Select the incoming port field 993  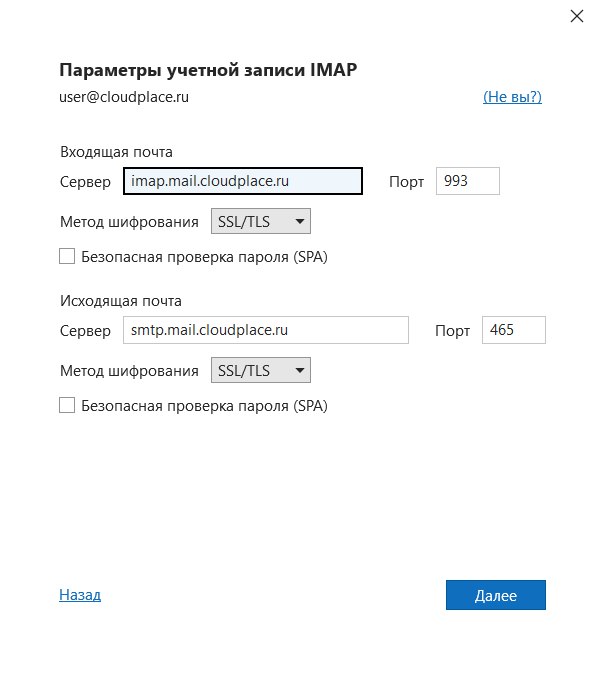(x=467, y=181)
